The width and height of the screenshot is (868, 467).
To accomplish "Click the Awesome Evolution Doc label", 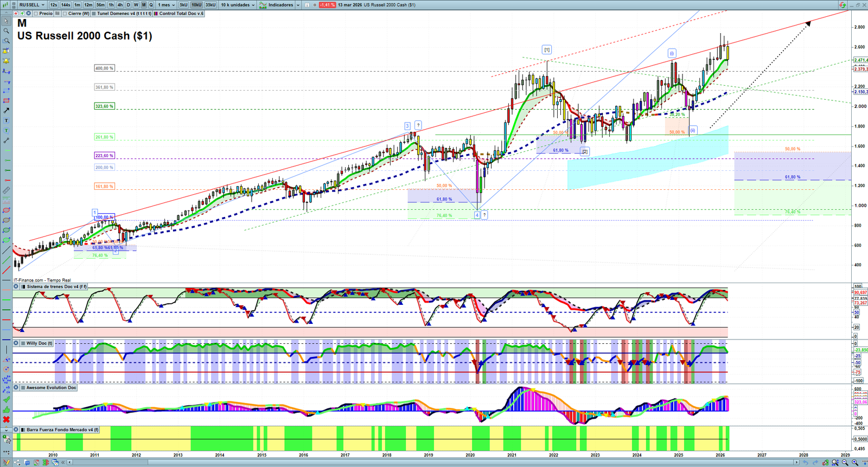I will point(51,387).
